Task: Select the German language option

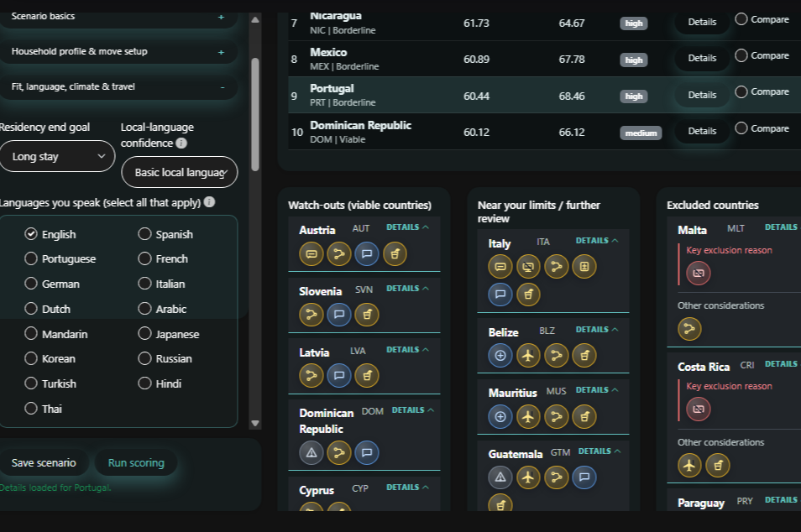Action: pos(31,284)
